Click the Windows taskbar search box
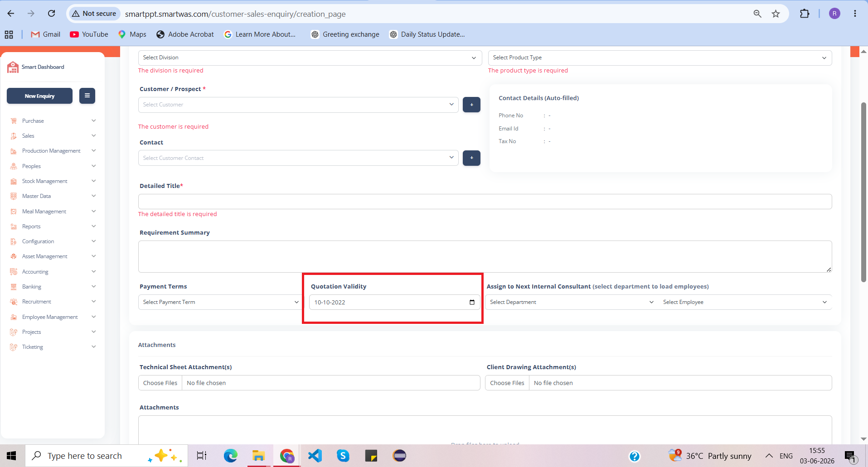This screenshot has width=868, height=467. [x=107, y=456]
